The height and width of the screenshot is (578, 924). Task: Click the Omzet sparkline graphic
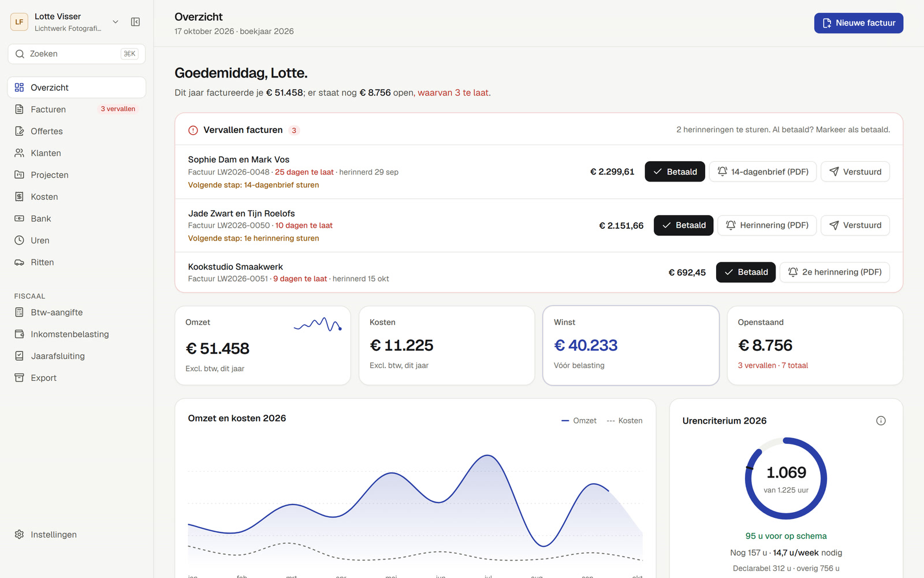pyautogui.click(x=318, y=325)
